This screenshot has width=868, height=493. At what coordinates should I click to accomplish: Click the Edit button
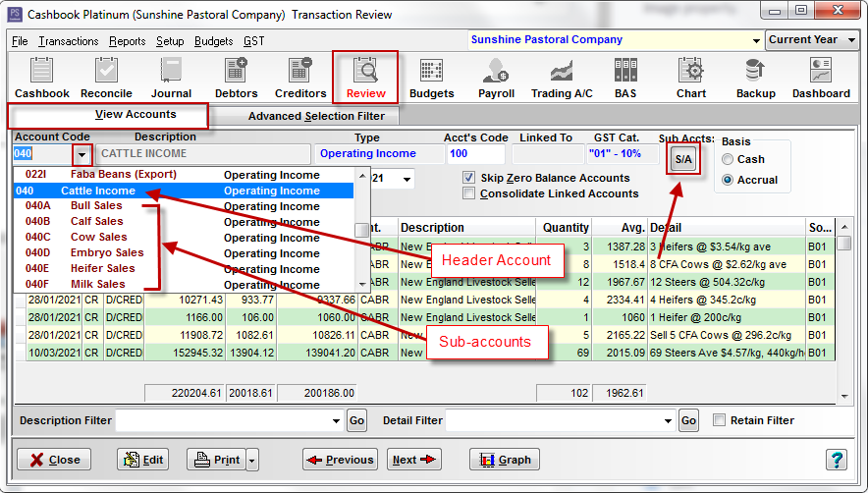click(142, 460)
